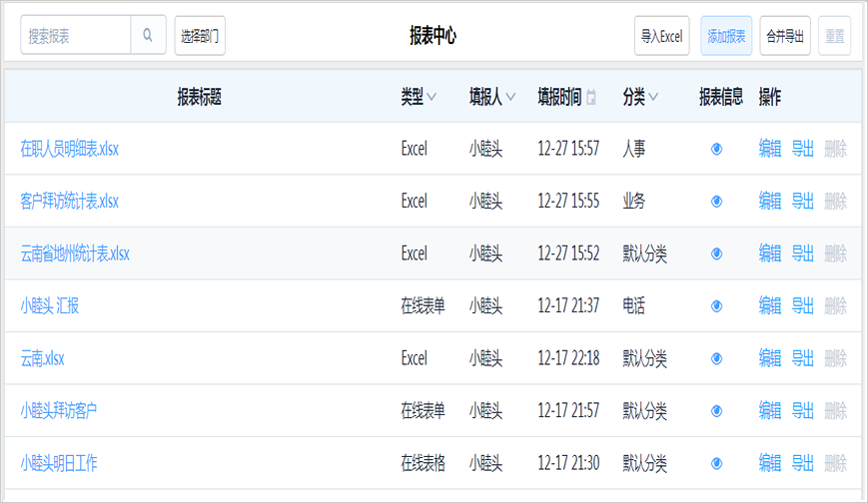Image resolution: width=868 pixels, height=503 pixels.
Task: Expand the 类型 column filter dropdown
Action: click(432, 97)
